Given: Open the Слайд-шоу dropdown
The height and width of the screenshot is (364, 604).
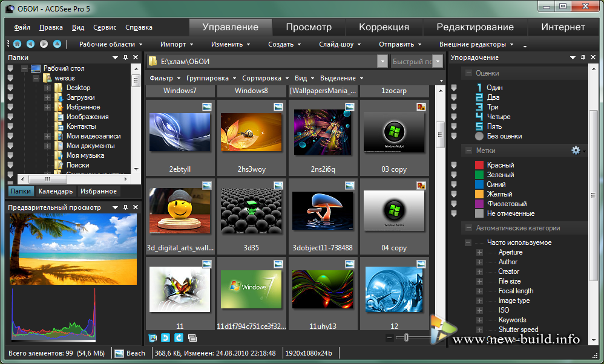Looking at the screenshot, I should point(340,44).
